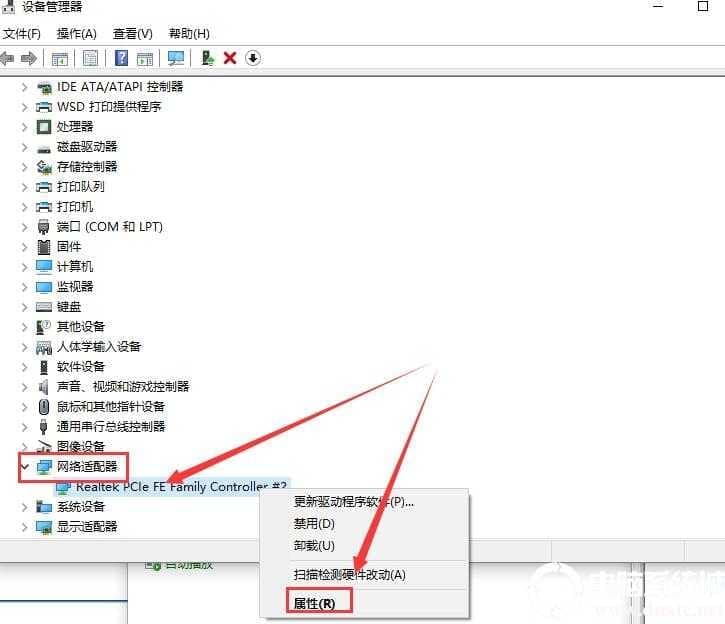Click the down-arrow disable device icon
The image size is (725, 624).
pyautogui.click(x=252, y=58)
